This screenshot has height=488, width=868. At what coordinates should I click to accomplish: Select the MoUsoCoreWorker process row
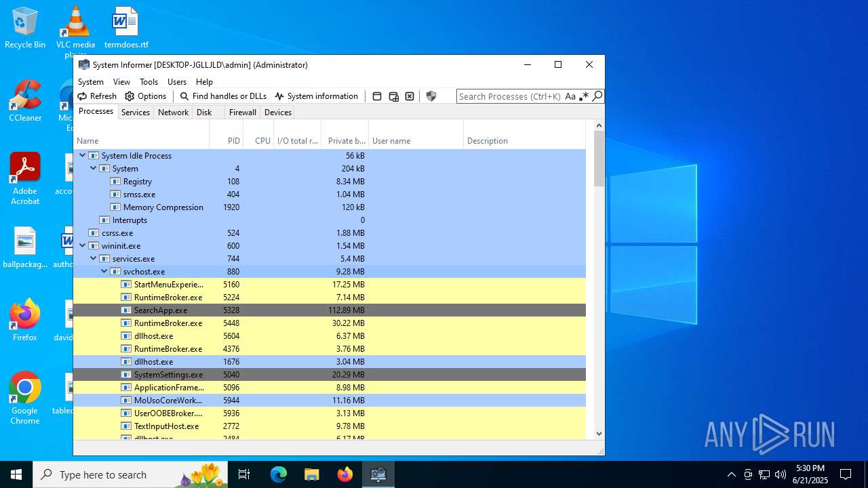[x=330, y=400]
